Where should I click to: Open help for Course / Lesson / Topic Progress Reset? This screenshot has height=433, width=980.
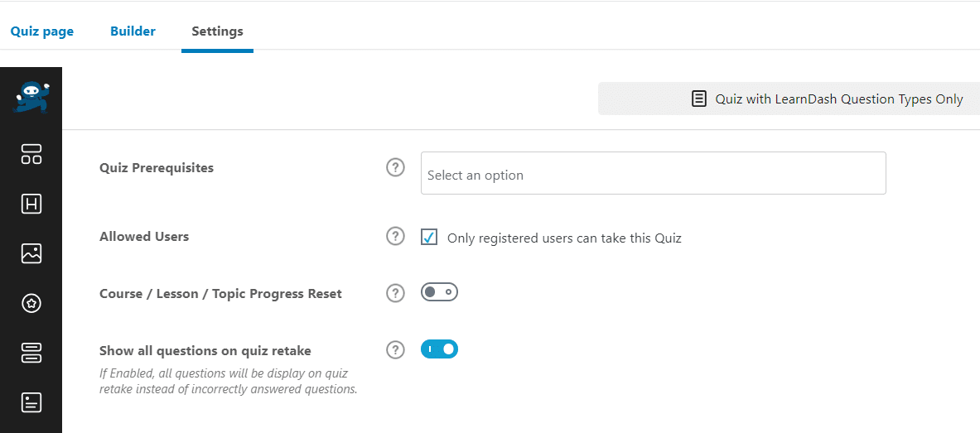click(x=395, y=293)
